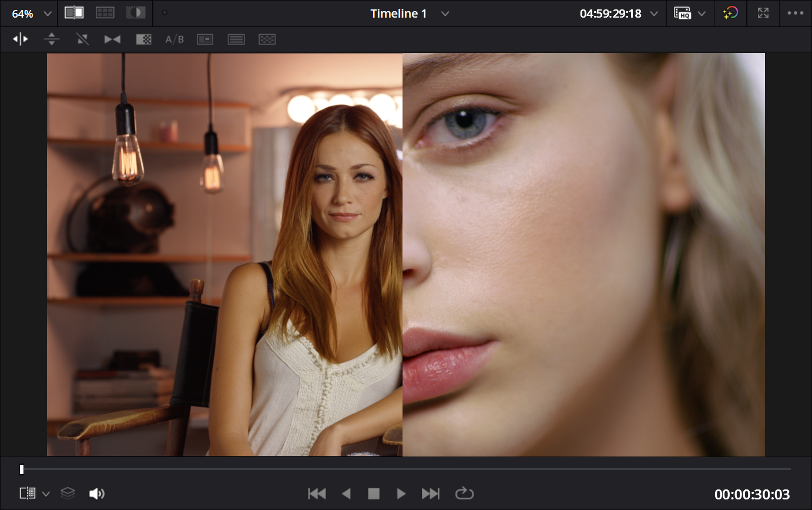Toggle the Image Wipe viewer mode
Viewport: 812px width, 510px height.
[x=74, y=13]
